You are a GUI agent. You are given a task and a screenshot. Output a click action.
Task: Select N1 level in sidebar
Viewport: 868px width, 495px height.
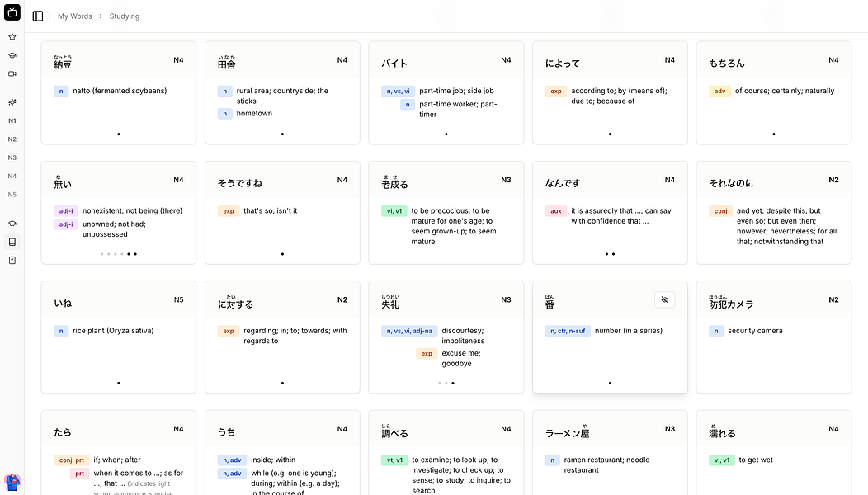[x=12, y=120]
